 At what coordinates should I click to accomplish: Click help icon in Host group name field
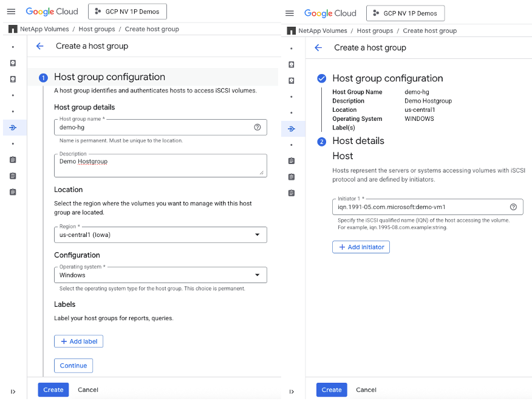(257, 127)
